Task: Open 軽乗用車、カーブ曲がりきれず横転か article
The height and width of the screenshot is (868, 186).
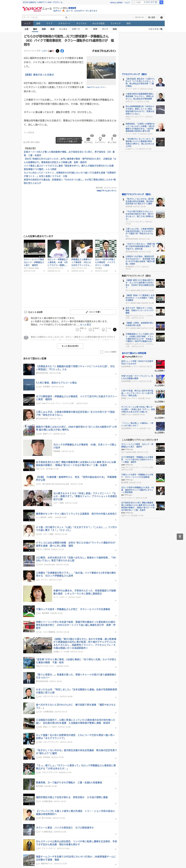Action: pyautogui.click(x=69, y=782)
